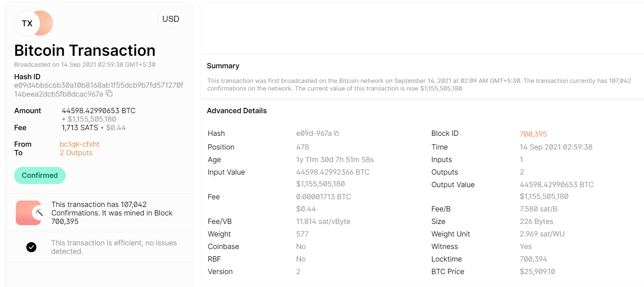644x287 pixels.
Task: Select the Advanced Details section heading
Action: 237,110
